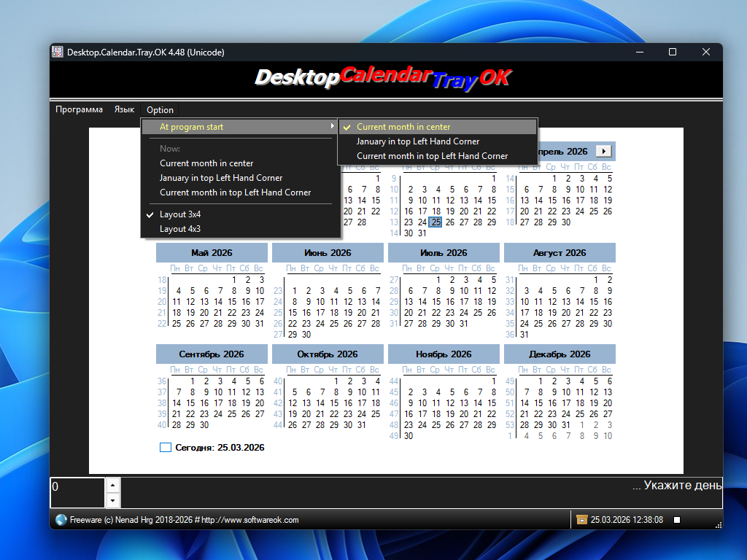Click the Октябрь 2026 month header
747x560 pixels.
coord(328,354)
